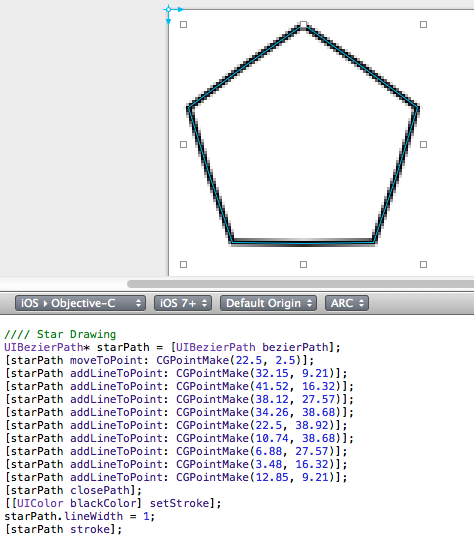Click the '[starPath stroke];' code line
474x558 pixels.
pyautogui.click(x=63, y=529)
